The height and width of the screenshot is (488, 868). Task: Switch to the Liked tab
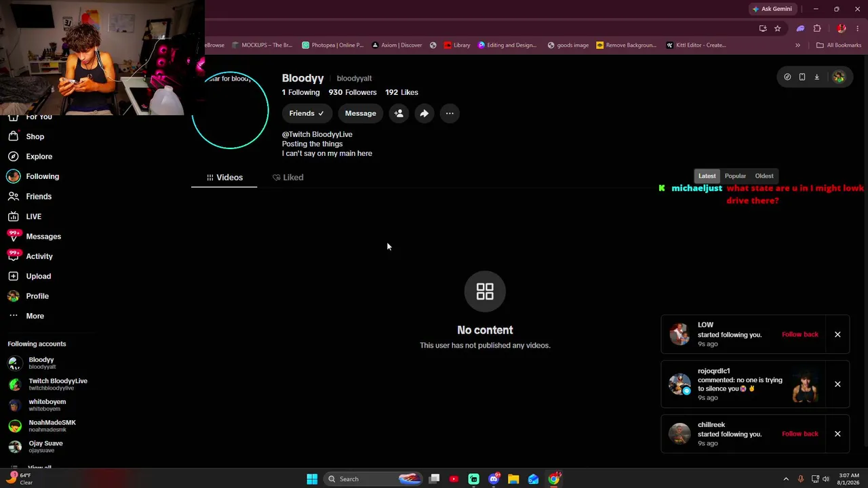click(x=288, y=178)
